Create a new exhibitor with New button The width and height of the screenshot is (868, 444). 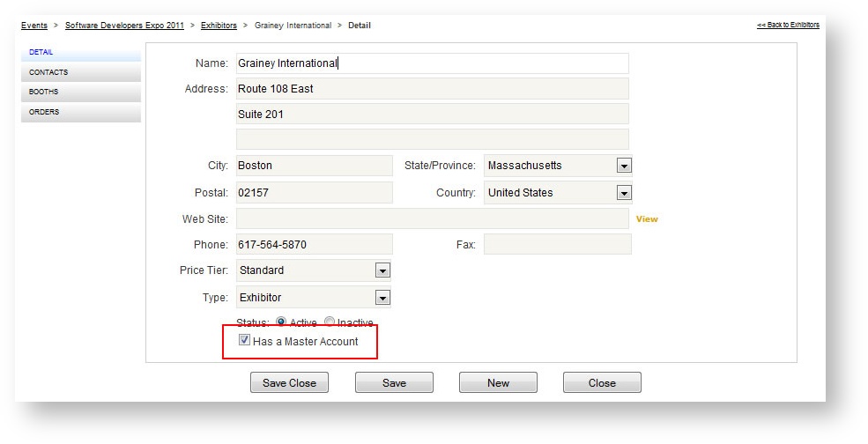pos(498,382)
